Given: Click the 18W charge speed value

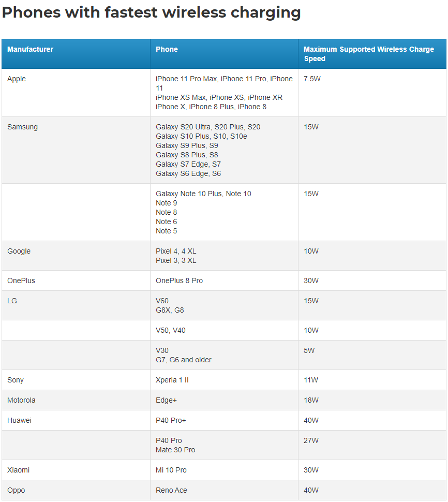Looking at the screenshot, I should point(311,400).
